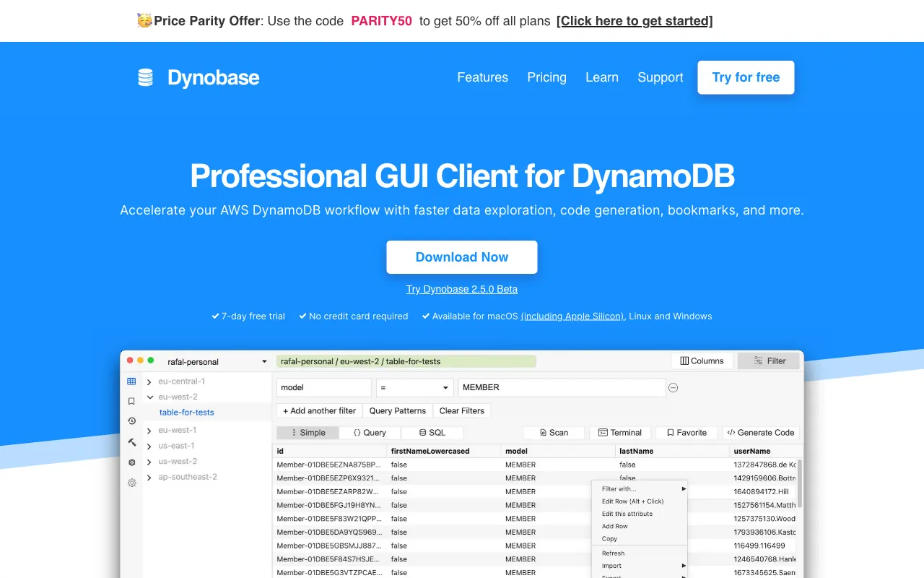Remove the model filter with minus icon
924x578 pixels.
point(673,388)
